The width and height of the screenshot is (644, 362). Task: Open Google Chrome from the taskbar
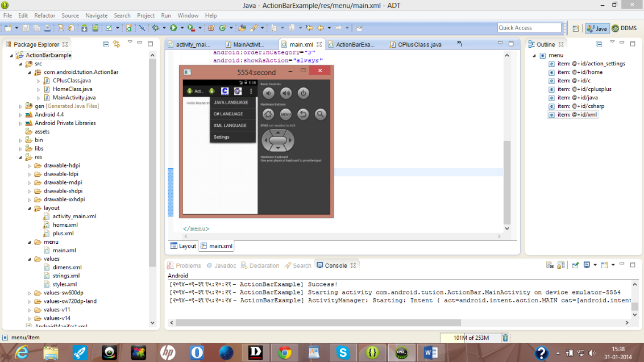pyautogui.click(x=284, y=352)
